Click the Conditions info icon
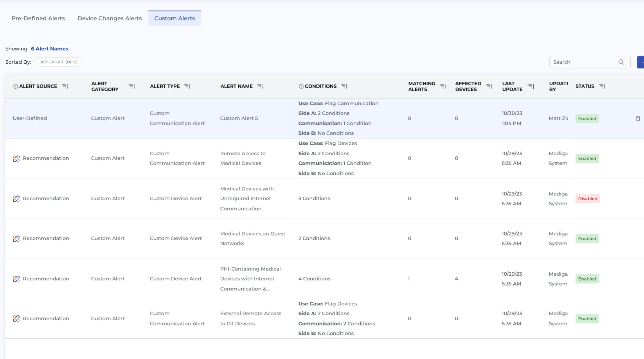 [301, 86]
